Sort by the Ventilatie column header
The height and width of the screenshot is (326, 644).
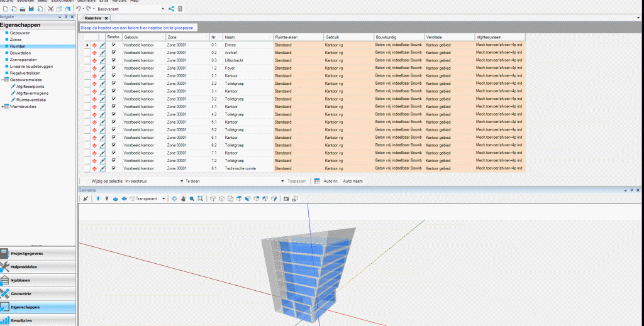click(x=449, y=37)
